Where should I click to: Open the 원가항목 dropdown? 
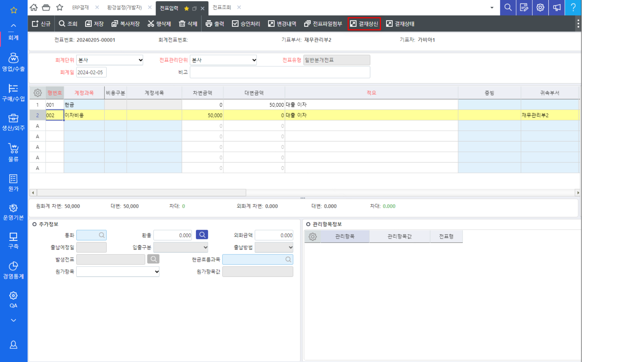[118, 271]
